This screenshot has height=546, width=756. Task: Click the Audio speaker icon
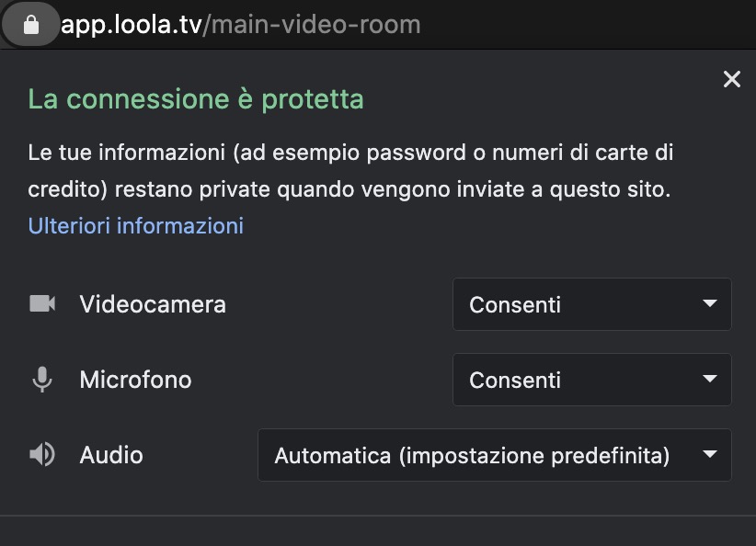pyautogui.click(x=42, y=454)
